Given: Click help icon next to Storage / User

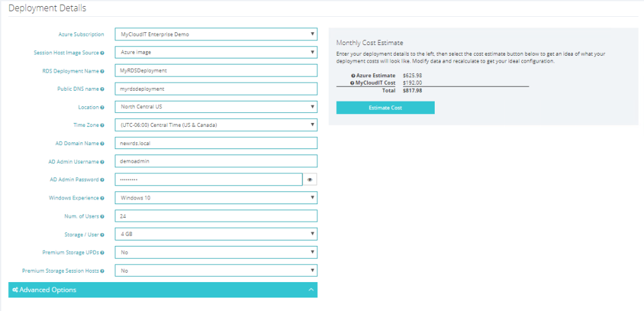Looking at the screenshot, I should click(x=102, y=235).
